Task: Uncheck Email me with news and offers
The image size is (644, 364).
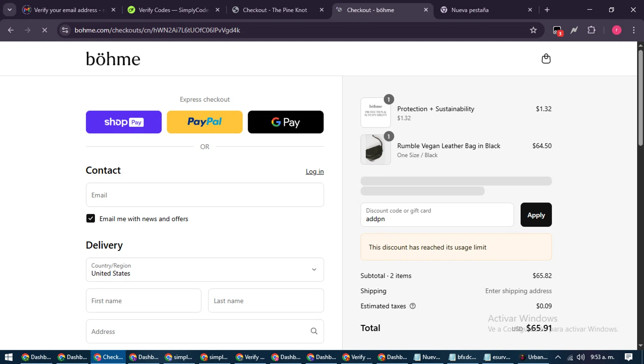Action: click(x=91, y=218)
